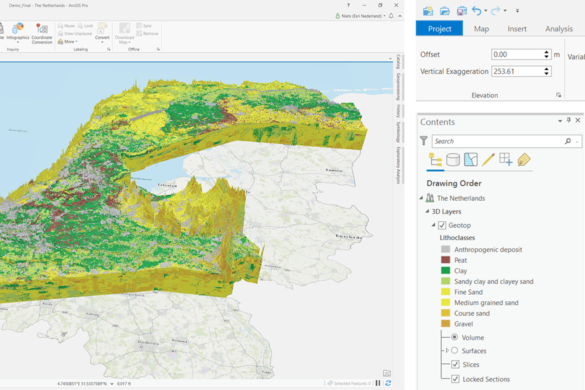Open the Undo history dropdown arrow
The width and height of the screenshot is (585, 390).
[x=485, y=11]
